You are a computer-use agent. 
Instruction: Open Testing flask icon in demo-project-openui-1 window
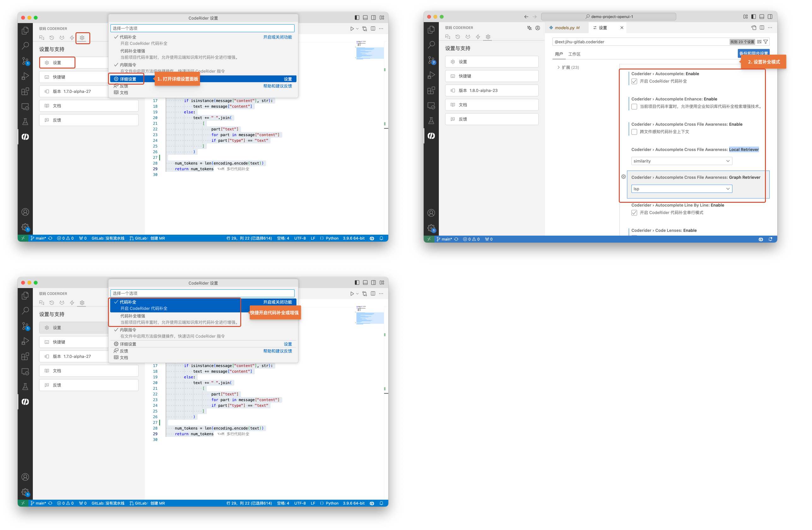(431, 121)
